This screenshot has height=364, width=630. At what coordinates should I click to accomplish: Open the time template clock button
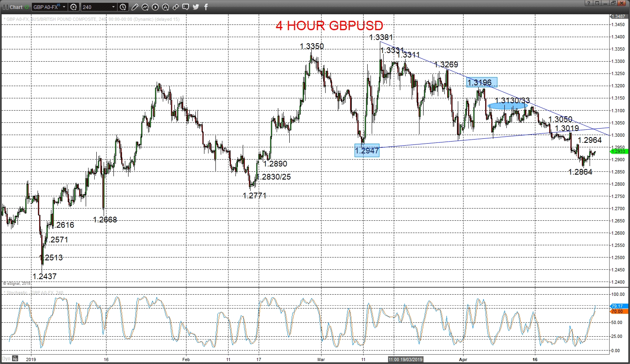click(124, 7)
